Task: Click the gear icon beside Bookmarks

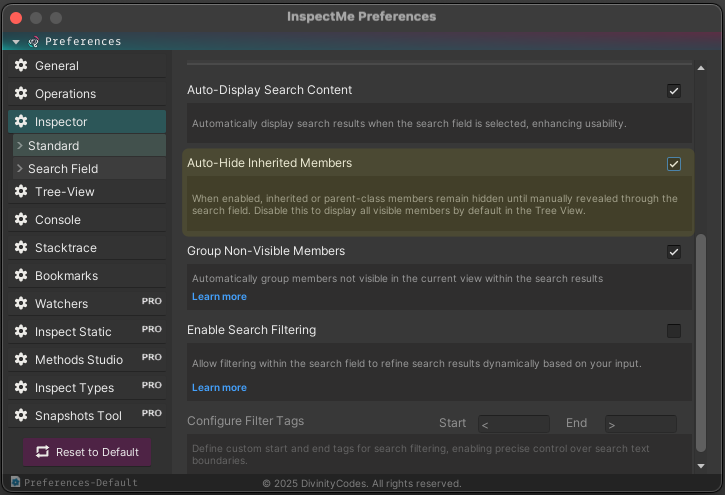Action: pos(20,276)
